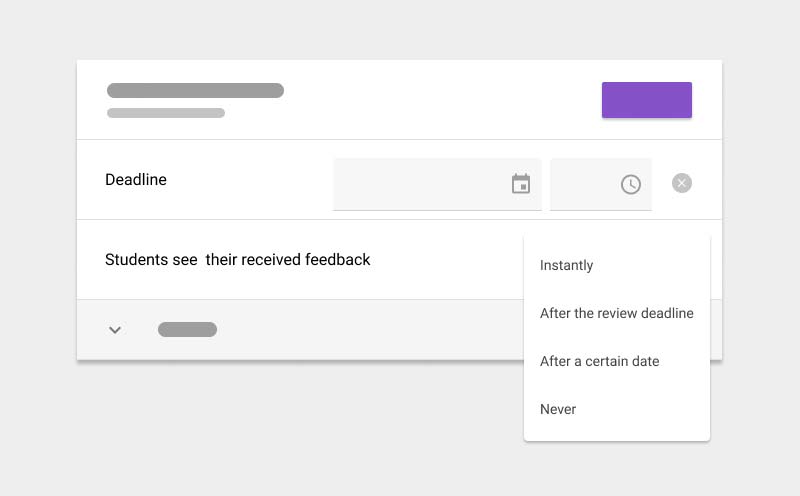This screenshot has width=800, height=496.
Task: Click the gray pill label beside the chevron
Action: click(187, 330)
